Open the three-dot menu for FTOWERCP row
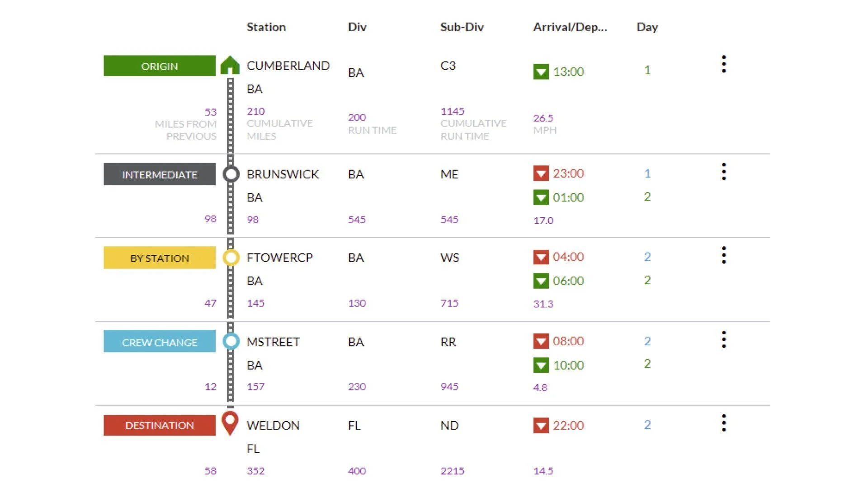The image size is (868, 488). (724, 255)
